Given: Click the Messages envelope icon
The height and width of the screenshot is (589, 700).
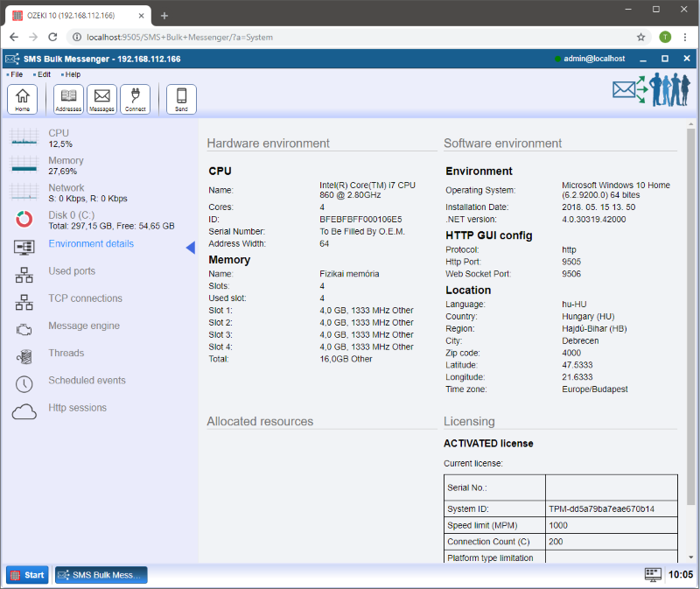Looking at the screenshot, I should coord(101,99).
